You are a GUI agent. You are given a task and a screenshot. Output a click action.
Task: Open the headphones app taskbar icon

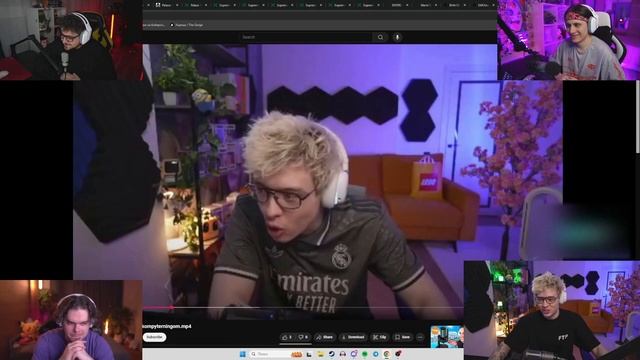point(343,354)
